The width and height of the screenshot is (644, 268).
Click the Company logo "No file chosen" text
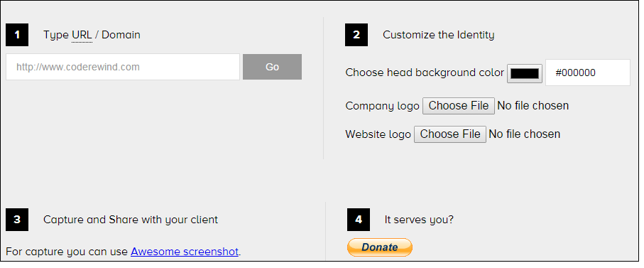[533, 106]
